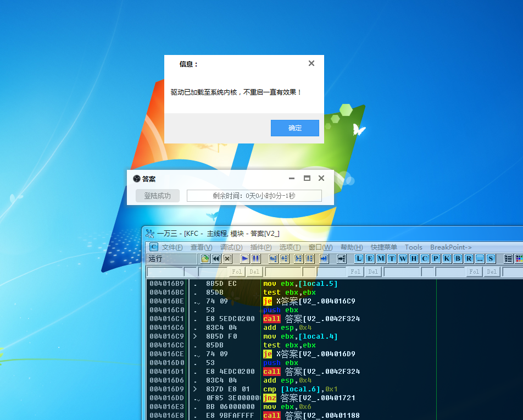Show Patches via the P icon
Screen dimensions: 523x420
(436, 258)
